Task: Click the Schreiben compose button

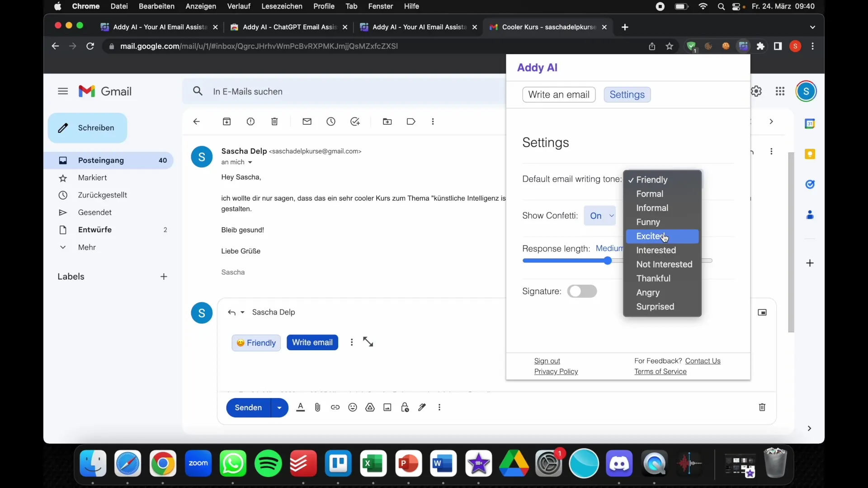Action: tap(87, 128)
